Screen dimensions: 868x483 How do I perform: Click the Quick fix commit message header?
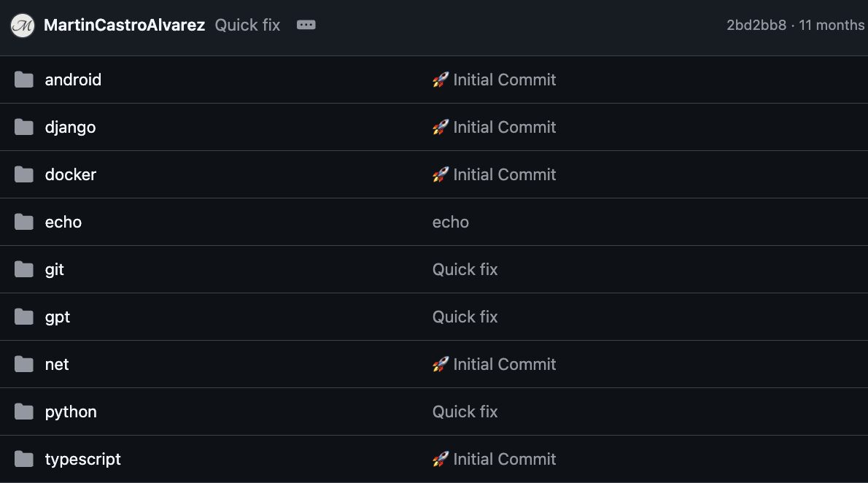coord(247,24)
